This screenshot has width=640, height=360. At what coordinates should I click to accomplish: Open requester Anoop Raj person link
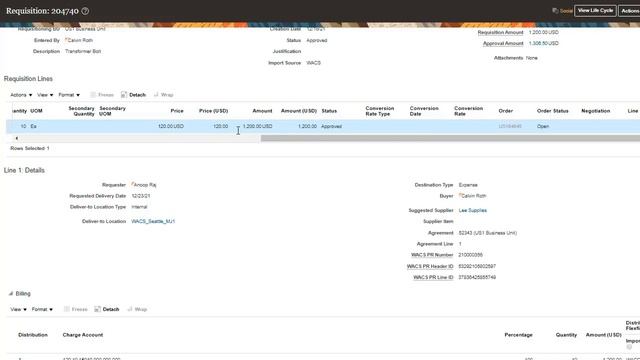click(x=144, y=185)
